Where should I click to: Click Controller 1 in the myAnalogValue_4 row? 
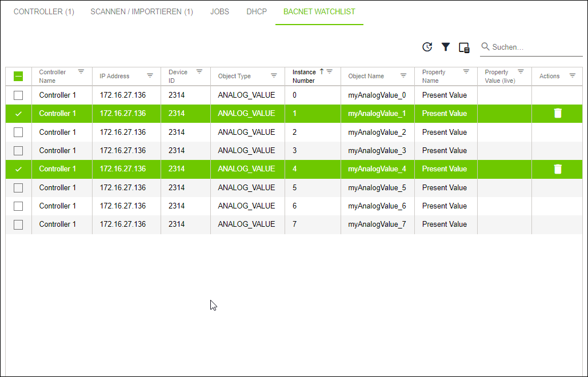click(x=57, y=169)
